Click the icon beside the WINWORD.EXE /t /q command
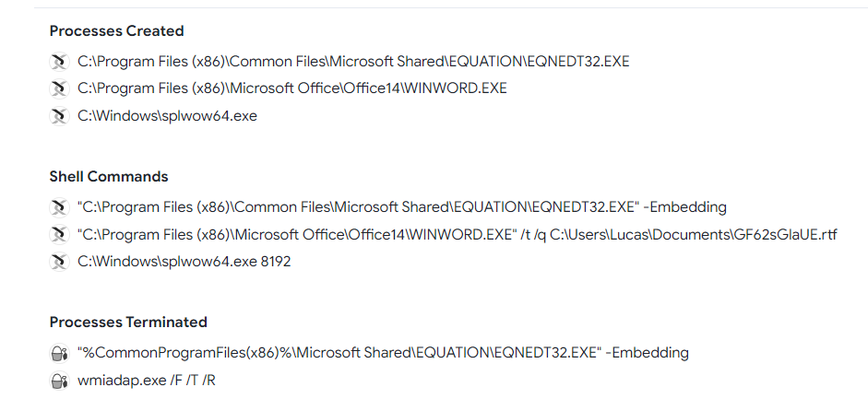The height and width of the screenshot is (399, 868). pos(59,234)
